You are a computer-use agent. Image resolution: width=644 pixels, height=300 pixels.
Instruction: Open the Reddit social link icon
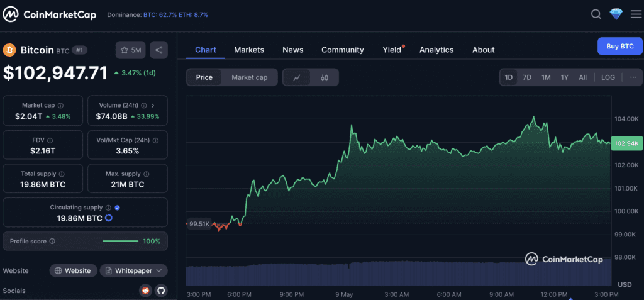(145, 291)
